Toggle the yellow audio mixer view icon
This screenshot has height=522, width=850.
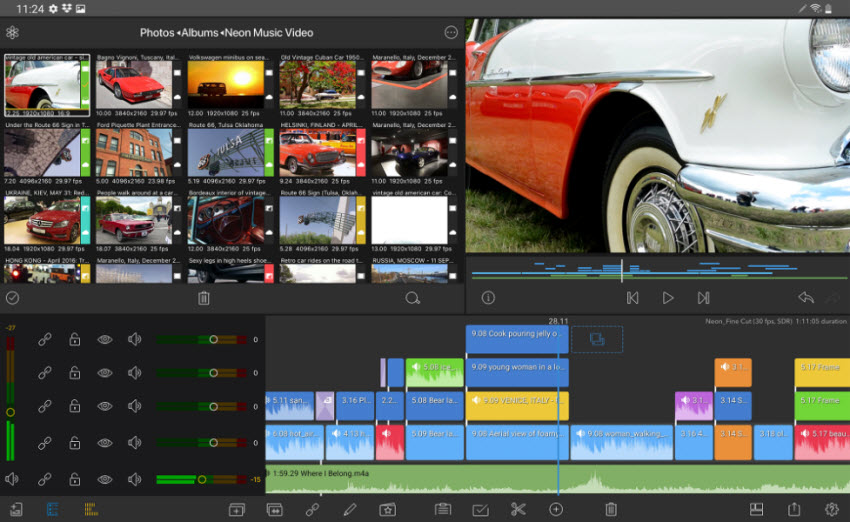(91, 509)
